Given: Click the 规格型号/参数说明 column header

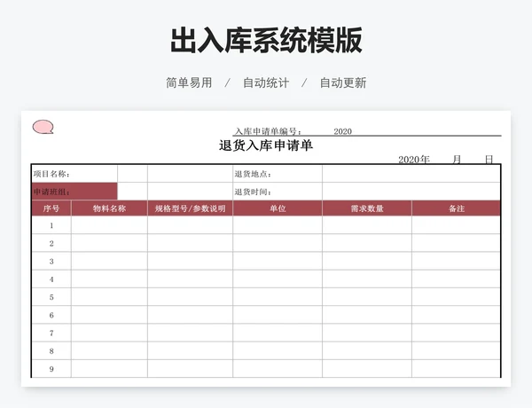Looking at the screenshot, I should [190, 208].
